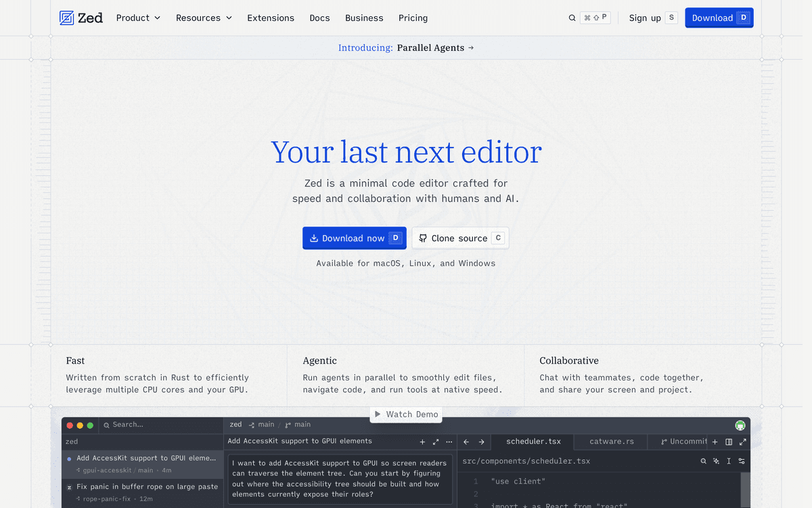Select the scheduler.tsx tab
The width and height of the screenshot is (812, 508).
[533, 442]
